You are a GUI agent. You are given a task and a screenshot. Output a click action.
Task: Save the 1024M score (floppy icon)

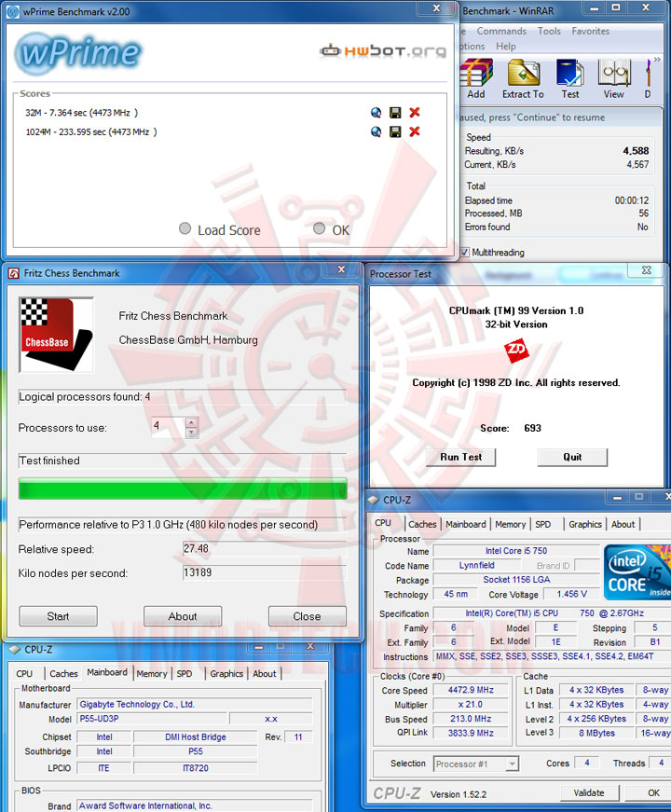tap(395, 131)
